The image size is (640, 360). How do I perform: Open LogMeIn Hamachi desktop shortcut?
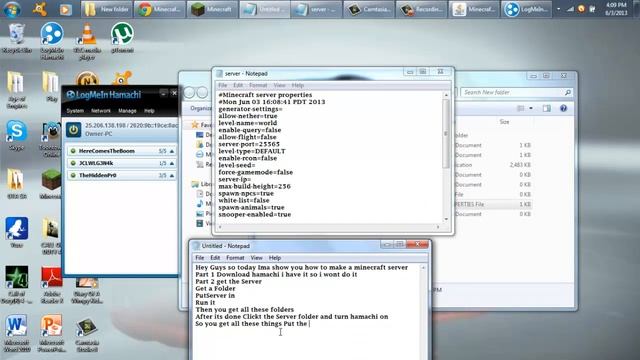coord(52,41)
